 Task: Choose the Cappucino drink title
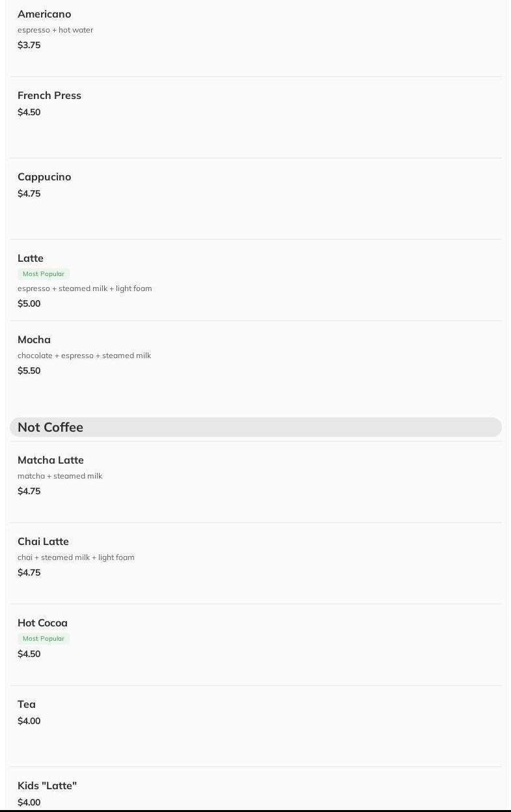coord(44,177)
